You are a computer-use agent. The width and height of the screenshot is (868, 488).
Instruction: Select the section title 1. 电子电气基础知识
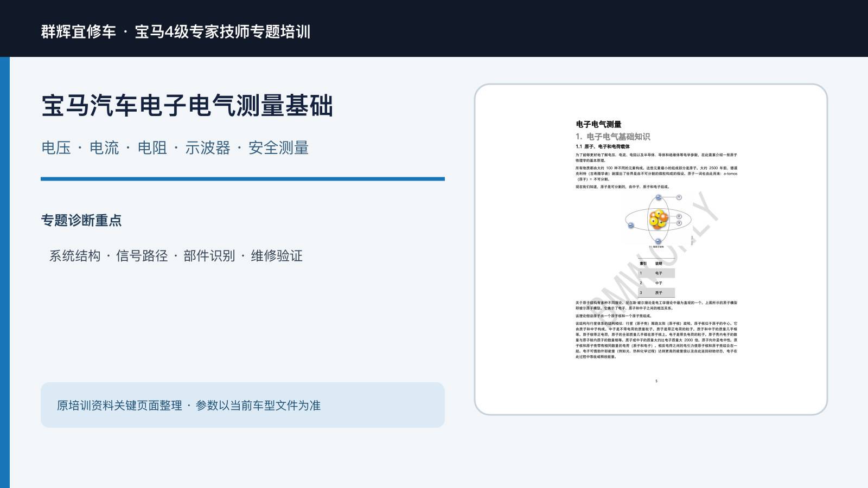(x=612, y=137)
